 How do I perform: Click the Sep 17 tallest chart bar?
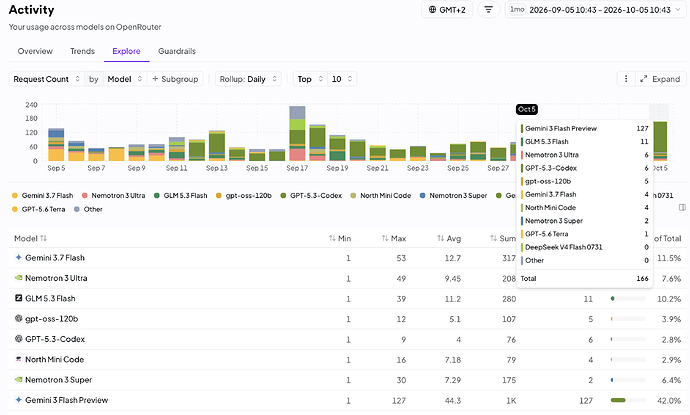coord(297,133)
